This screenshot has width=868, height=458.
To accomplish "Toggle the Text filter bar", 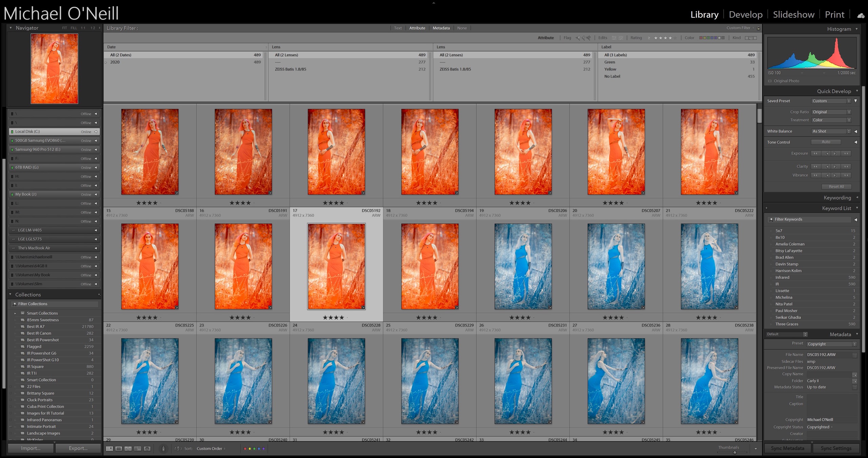I will coord(398,28).
